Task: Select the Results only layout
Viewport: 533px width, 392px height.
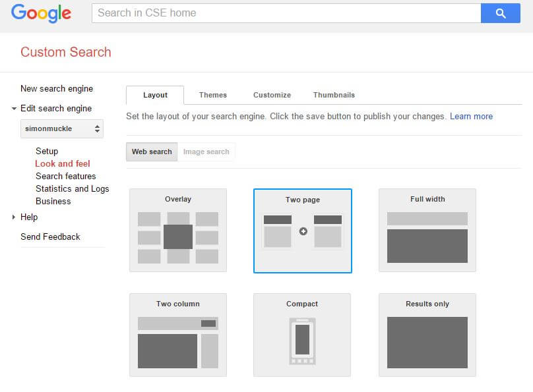Action: pos(427,335)
